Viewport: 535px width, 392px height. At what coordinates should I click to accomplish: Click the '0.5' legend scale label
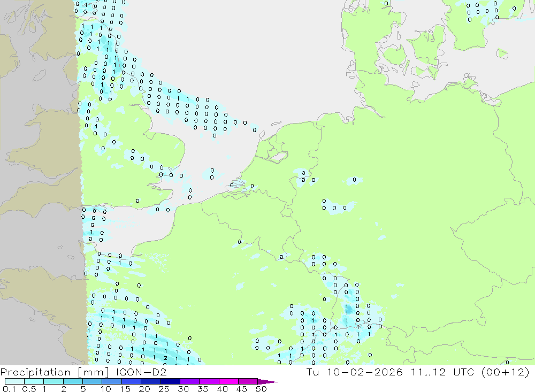[29, 389]
